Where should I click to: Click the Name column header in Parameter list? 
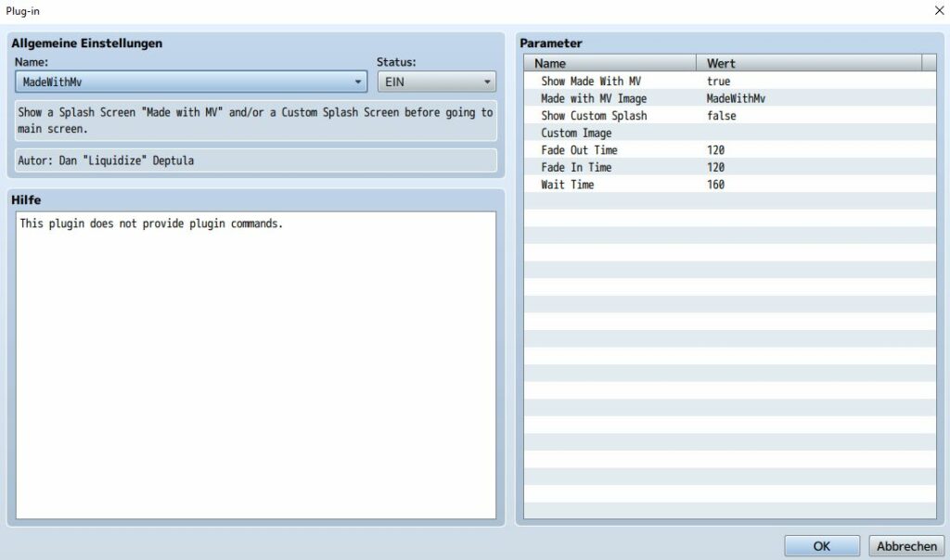tap(610, 63)
